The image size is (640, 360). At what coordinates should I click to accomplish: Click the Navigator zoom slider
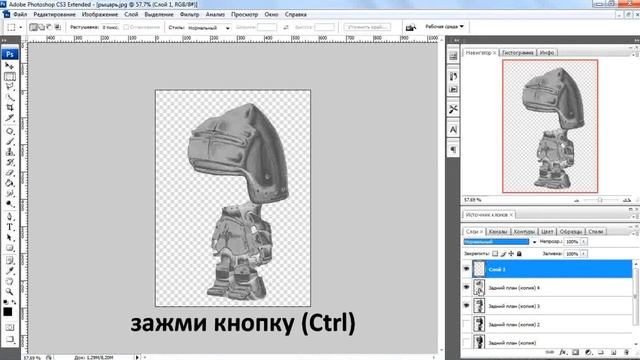600,200
